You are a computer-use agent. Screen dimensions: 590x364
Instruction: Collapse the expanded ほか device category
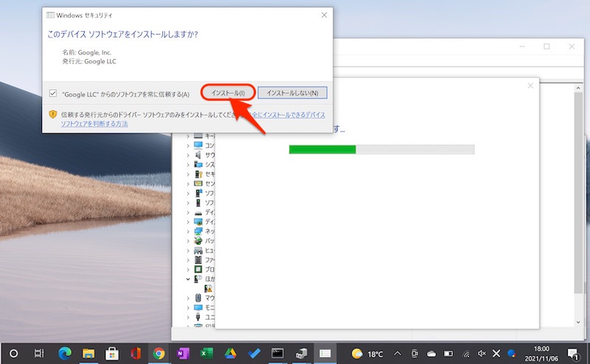pos(188,279)
